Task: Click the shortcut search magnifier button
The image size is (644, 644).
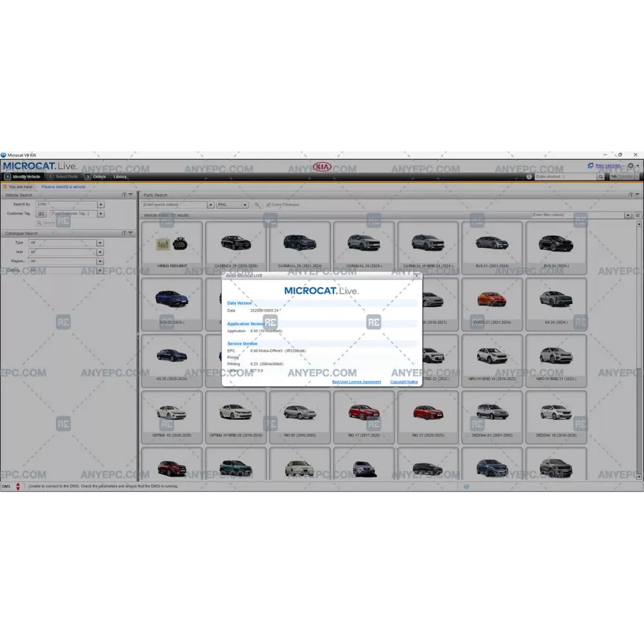Action: 600,176
